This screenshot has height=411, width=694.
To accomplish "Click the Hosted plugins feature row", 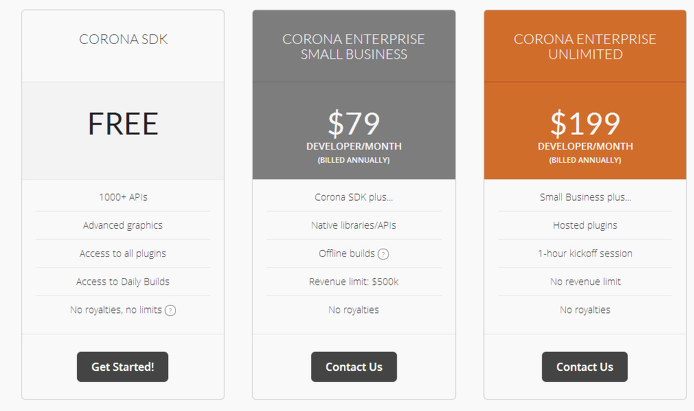I will pos(585,226).
